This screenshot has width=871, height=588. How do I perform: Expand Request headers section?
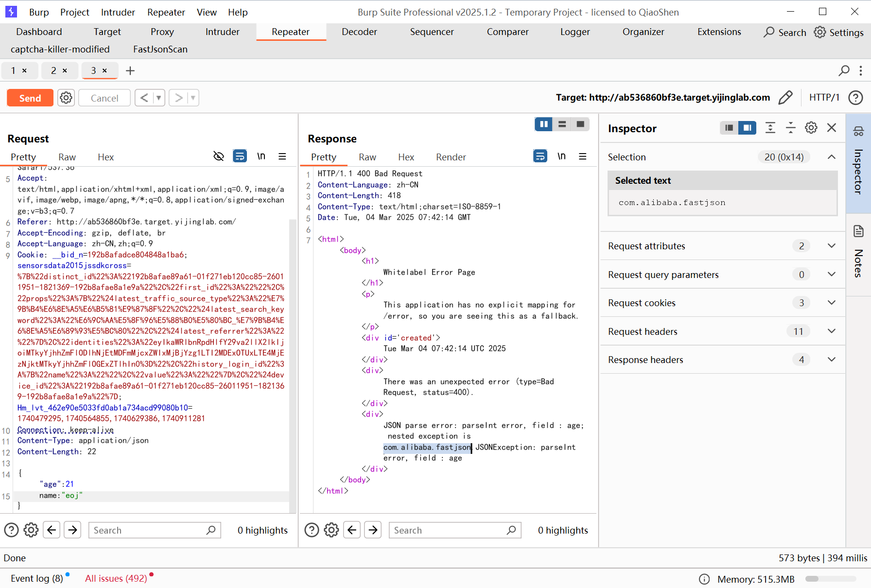click(x=831, y=331)
